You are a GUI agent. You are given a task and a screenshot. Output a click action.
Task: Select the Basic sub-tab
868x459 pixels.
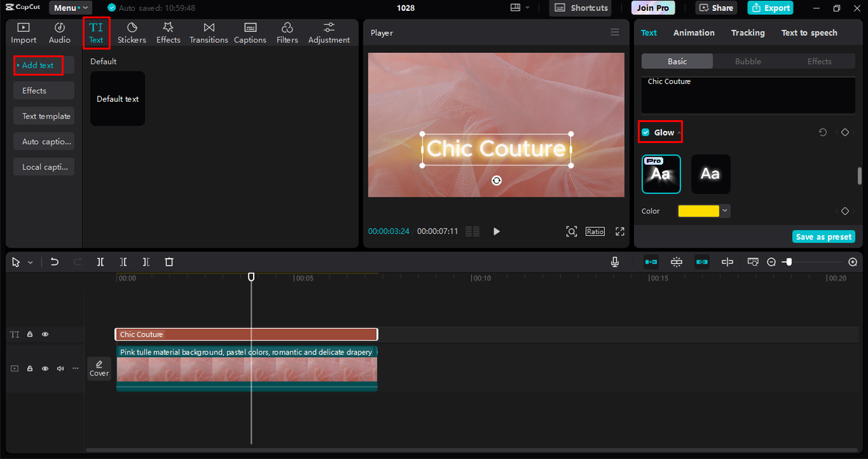(677, 61)
